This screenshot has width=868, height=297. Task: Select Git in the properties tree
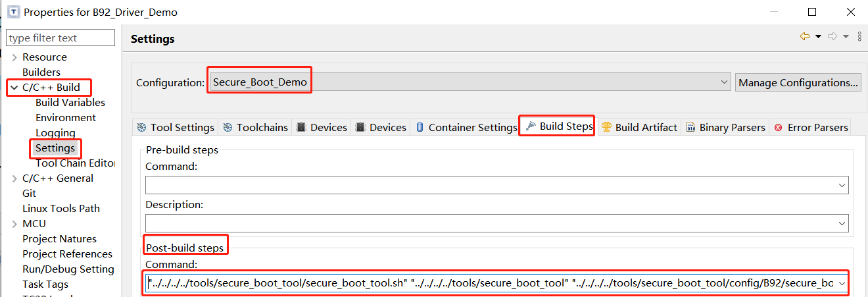pyautogui.click(x=30, y=194)
